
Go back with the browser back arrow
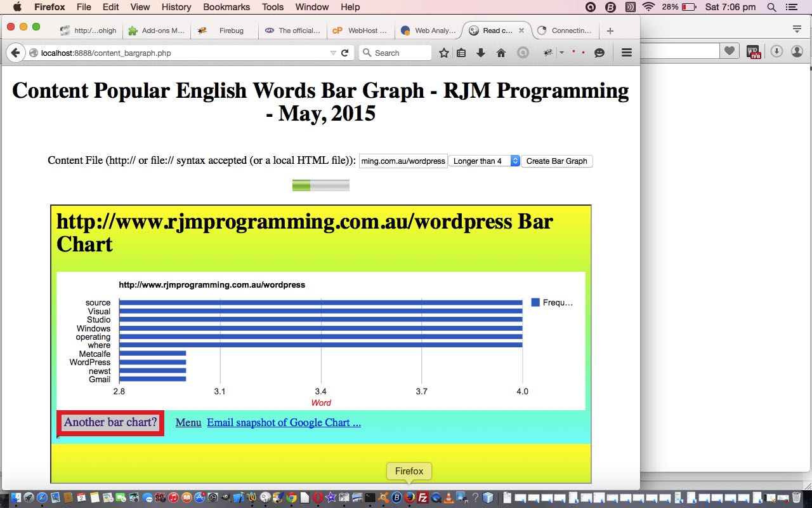(x=15, y=53)
